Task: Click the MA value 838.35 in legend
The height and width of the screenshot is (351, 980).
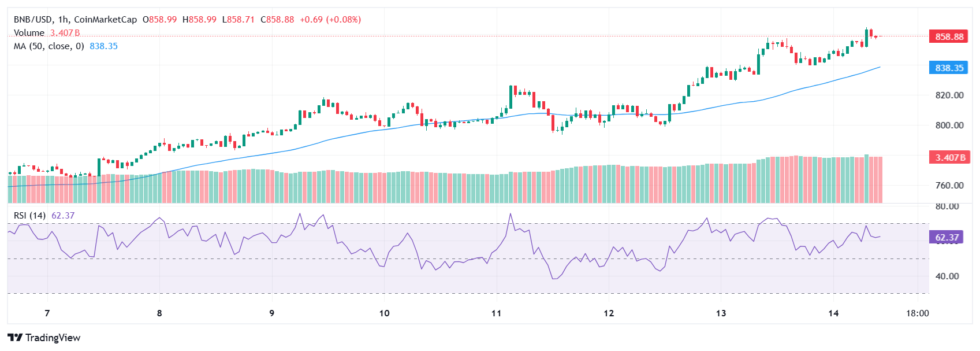Action: (103, 46)
